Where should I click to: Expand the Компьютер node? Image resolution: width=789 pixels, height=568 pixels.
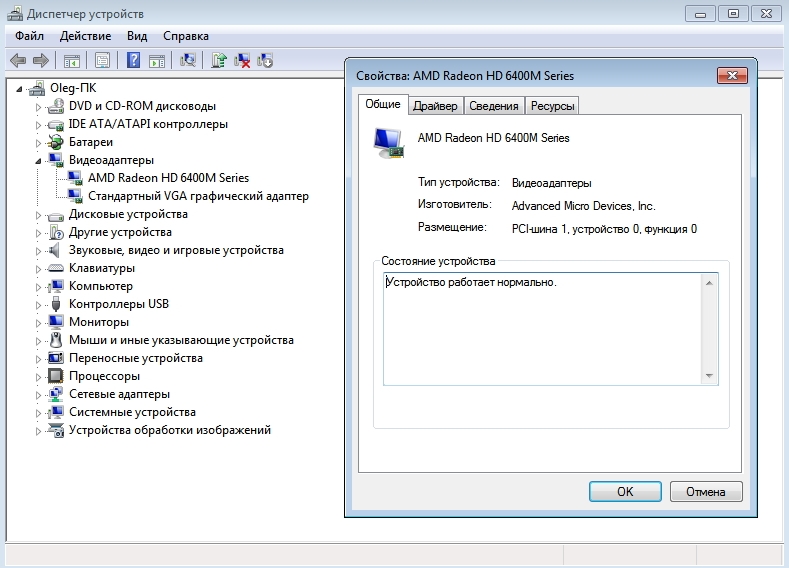coord(38,287)
